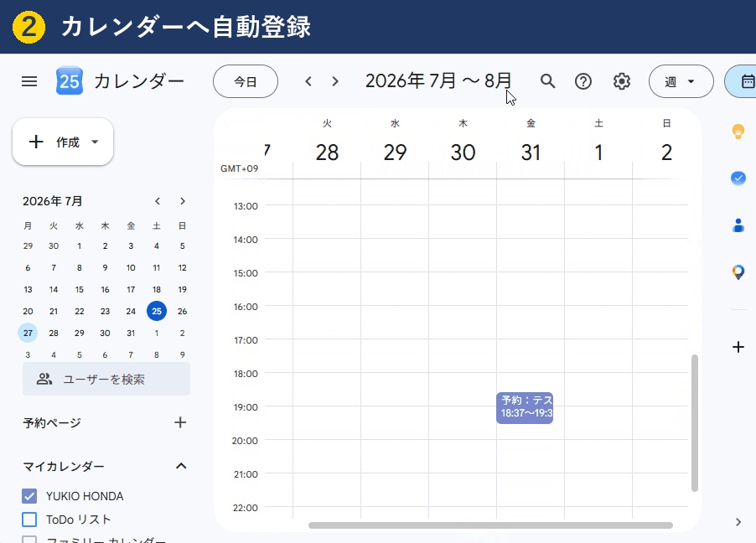Check the ToDo リスト calendar
The height and width of the screenshot is (543, 756).
[x=29, y=520]
